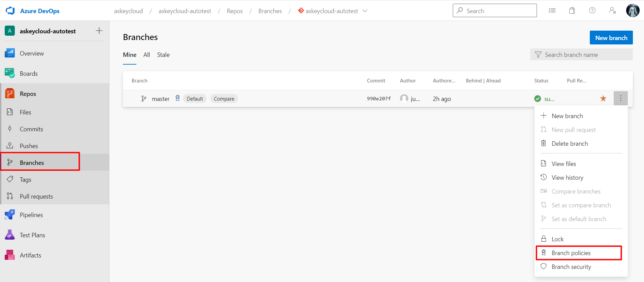Go to Tags under Repos

pos(55,179)
